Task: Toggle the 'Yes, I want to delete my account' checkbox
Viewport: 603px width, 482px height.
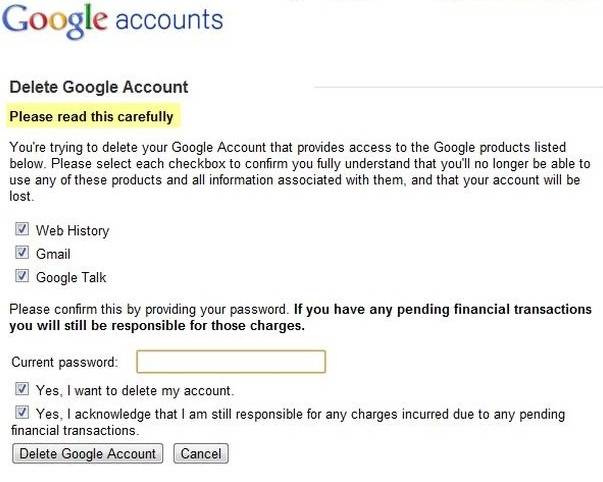Action: tap(22, 390)
